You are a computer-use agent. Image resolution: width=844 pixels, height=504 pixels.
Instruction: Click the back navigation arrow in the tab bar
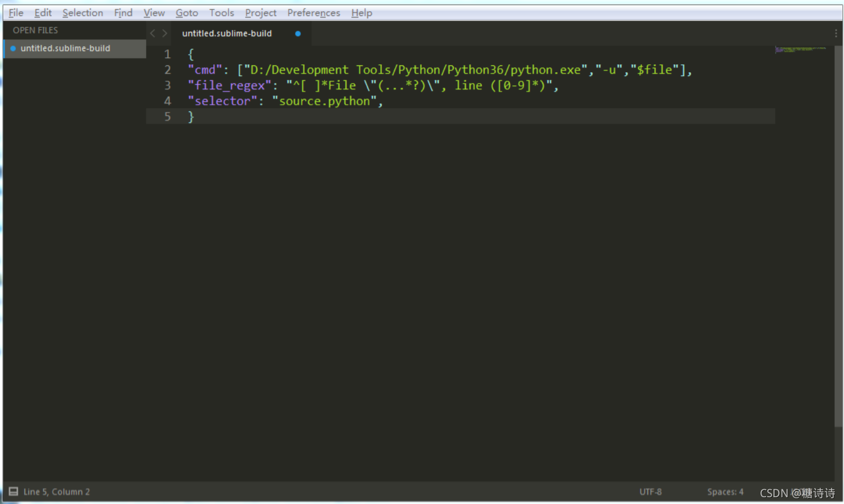pyautogui.click(x=152, y=33)
